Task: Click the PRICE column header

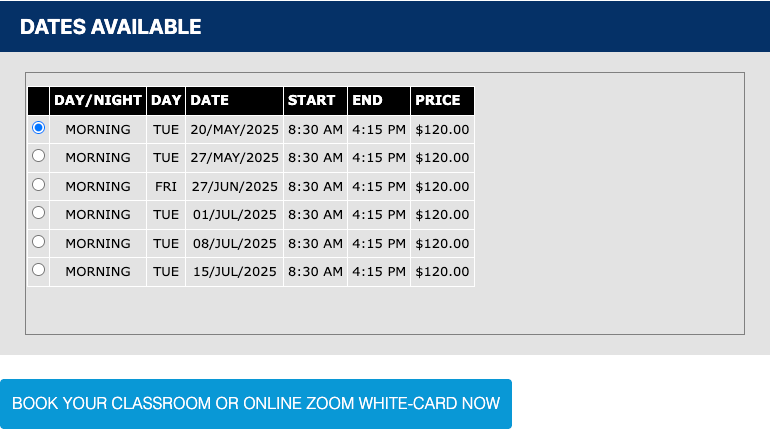Action: (441, 100)
